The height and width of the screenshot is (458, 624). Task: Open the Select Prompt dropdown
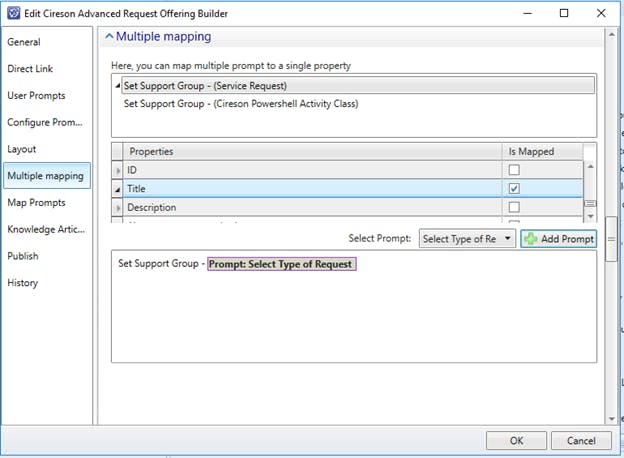(467, 239)
